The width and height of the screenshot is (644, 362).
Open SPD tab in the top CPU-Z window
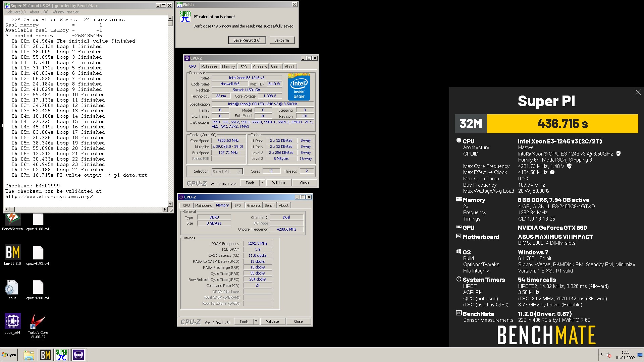(244, 67)
